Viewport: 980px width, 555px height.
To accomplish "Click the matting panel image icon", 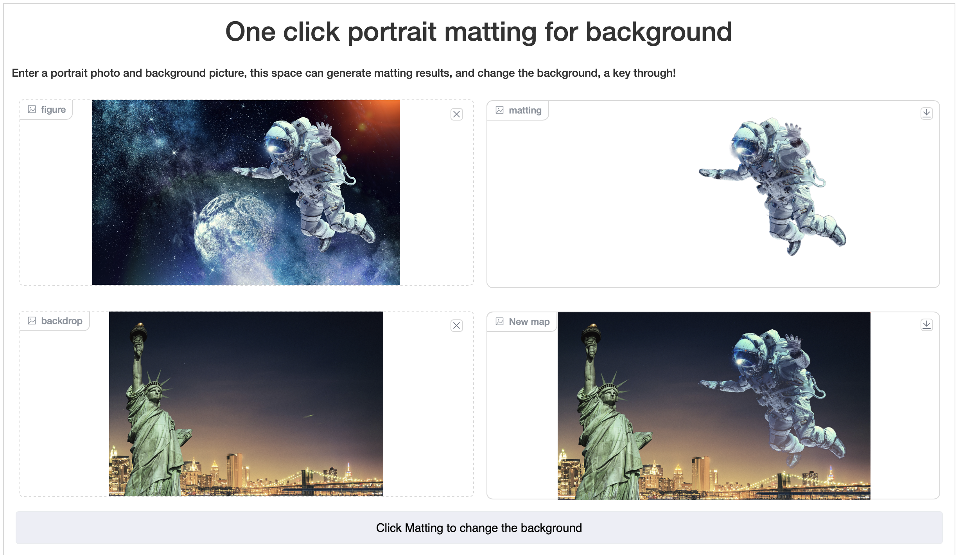I will click(x=499, y=110).
